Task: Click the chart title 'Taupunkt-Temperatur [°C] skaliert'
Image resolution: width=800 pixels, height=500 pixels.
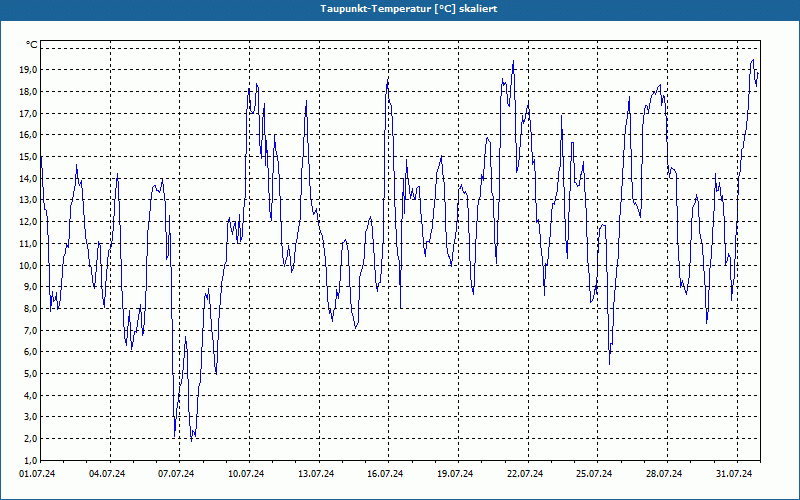Action: point(409,9)
